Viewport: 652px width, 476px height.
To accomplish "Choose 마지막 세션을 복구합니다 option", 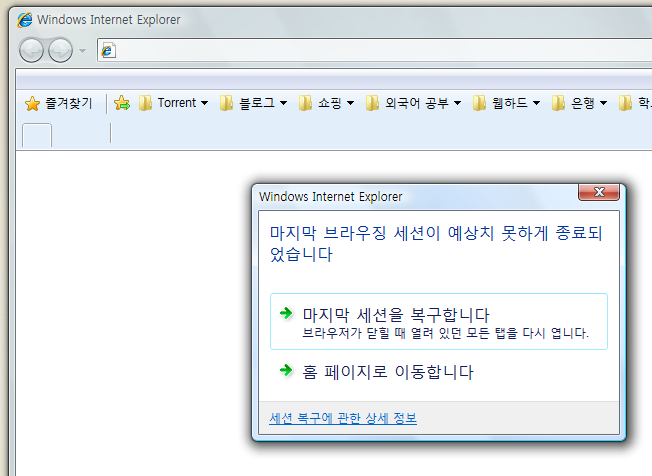I will [x=439, y=321].
